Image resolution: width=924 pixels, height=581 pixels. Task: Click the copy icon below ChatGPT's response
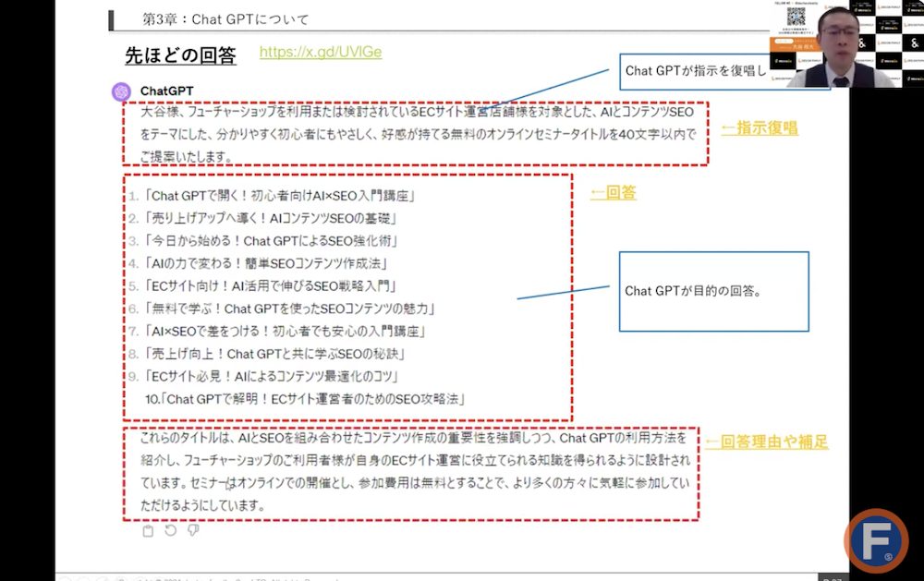tap(148, 530)
